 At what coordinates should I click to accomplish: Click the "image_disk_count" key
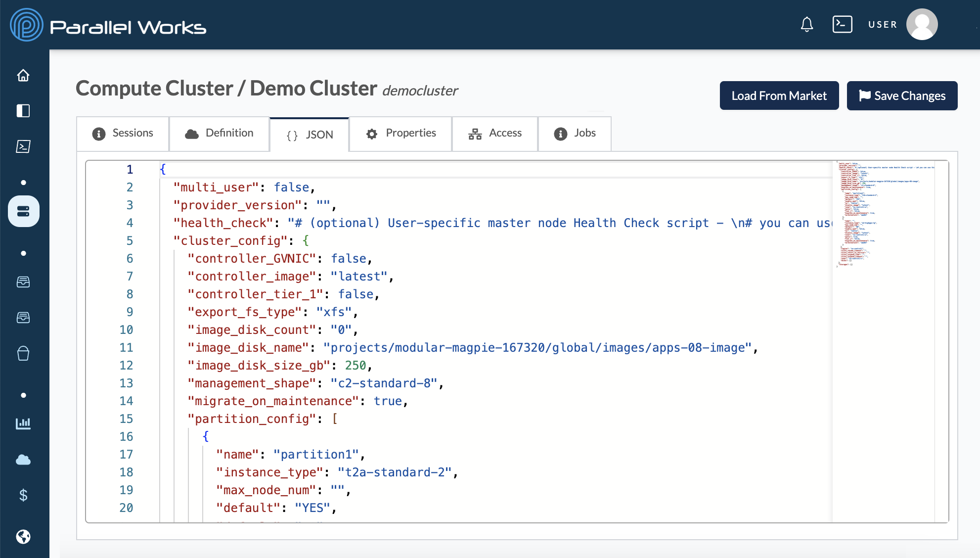pyautogui.click(x=252, y=330)
